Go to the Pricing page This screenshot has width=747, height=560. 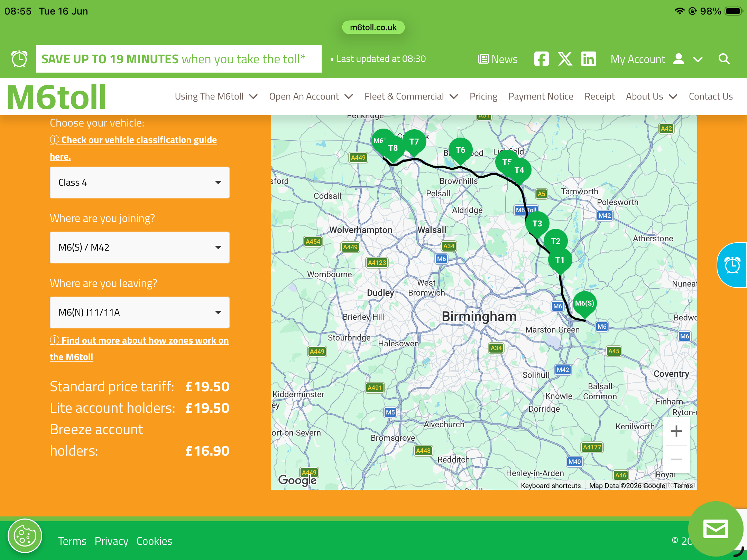tap(483, 96)
